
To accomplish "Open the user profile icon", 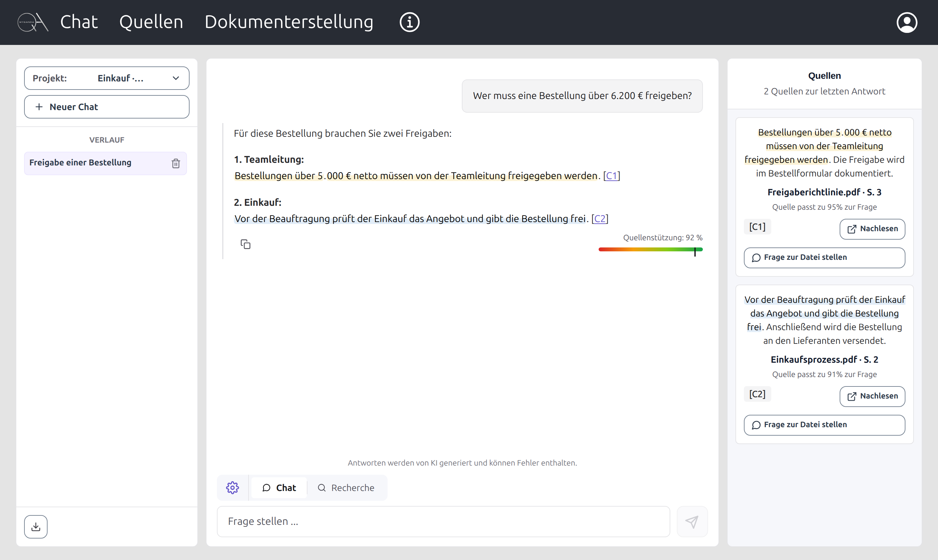I will [x=907, y=23].
